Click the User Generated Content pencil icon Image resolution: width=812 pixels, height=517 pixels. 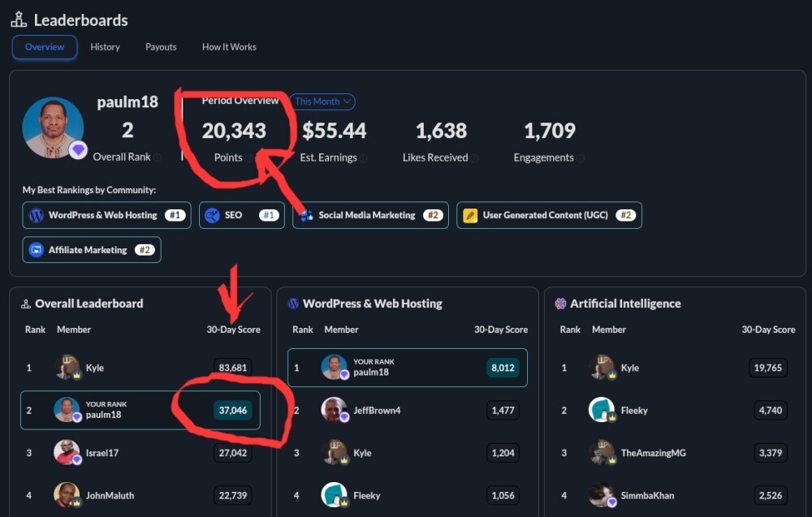(x=471, y=215)
